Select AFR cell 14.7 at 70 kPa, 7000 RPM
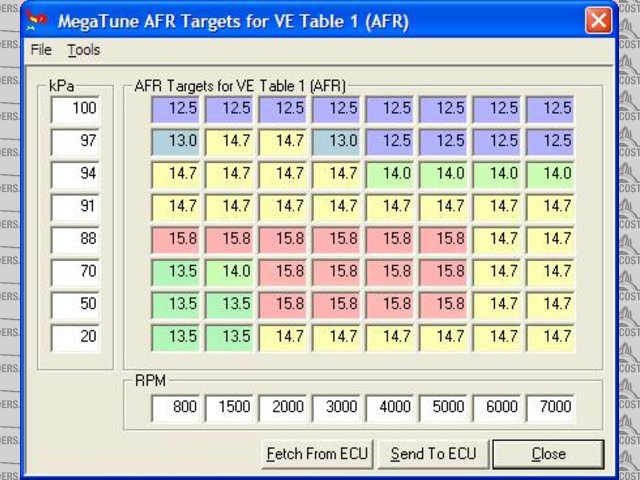The width and height of the screenshot is (640, 480). (x=550, y=272)
